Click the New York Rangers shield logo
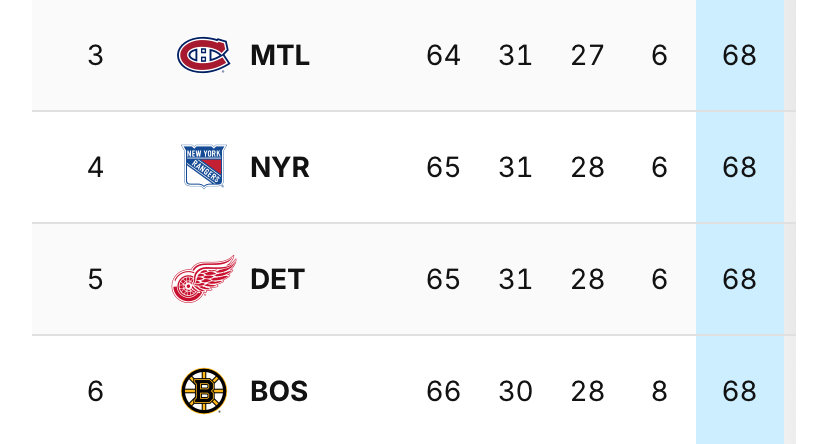The height and width of the screenshot is (444, 828). (204, 166)
